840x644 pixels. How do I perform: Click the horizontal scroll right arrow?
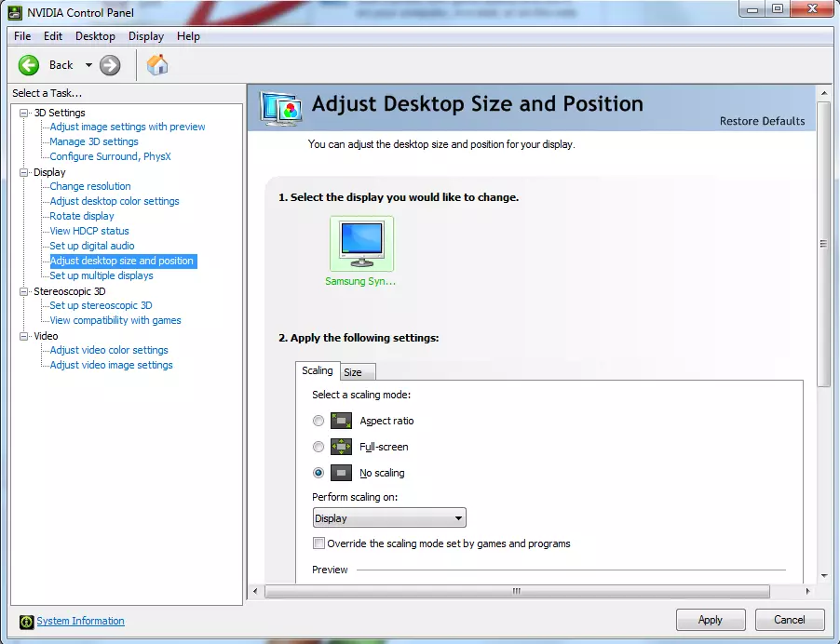pyautogui.click(x=807, y=592)
